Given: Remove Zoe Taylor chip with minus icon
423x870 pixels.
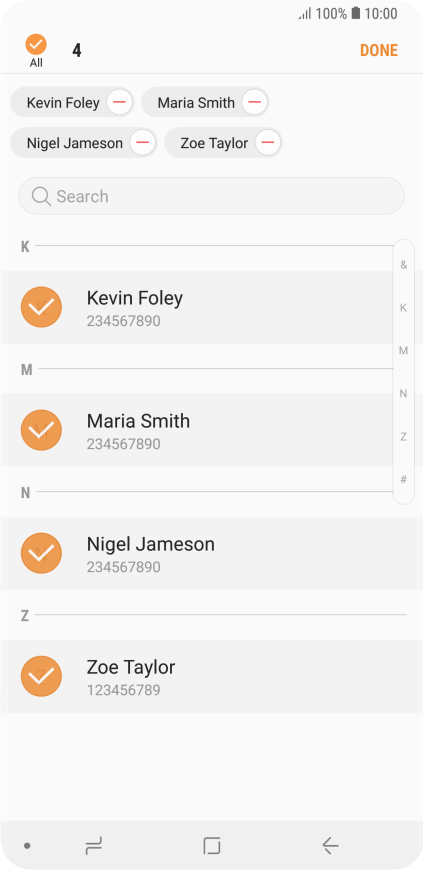Looking at the screenshot, I should click(x=268, y=143).
